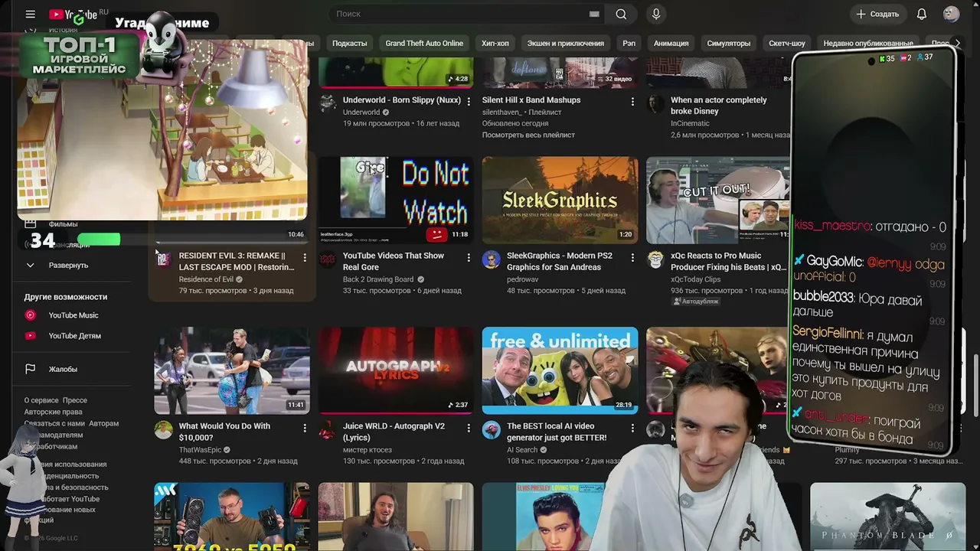
Task: Click the YouTube Music sidebar icon
Action: click(x=31, y=315)
